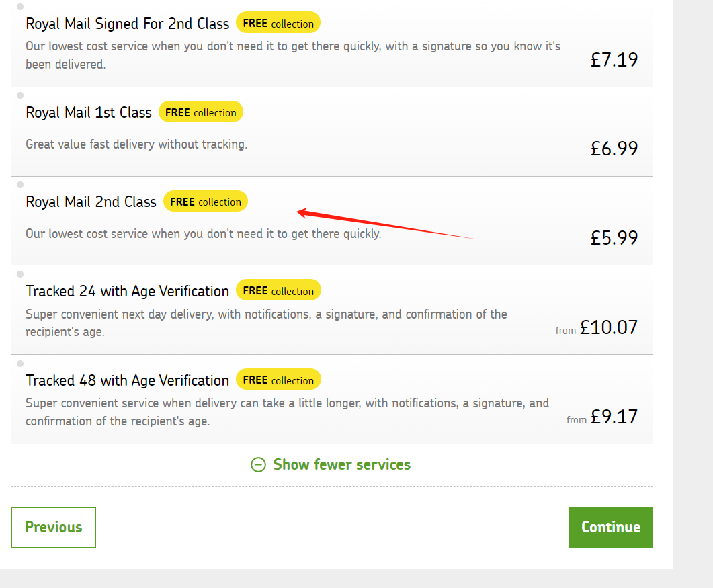The width and height of the screenshot is (713, 588).
Task: Go back with the Previous button
Action: (x=53, y=528)
